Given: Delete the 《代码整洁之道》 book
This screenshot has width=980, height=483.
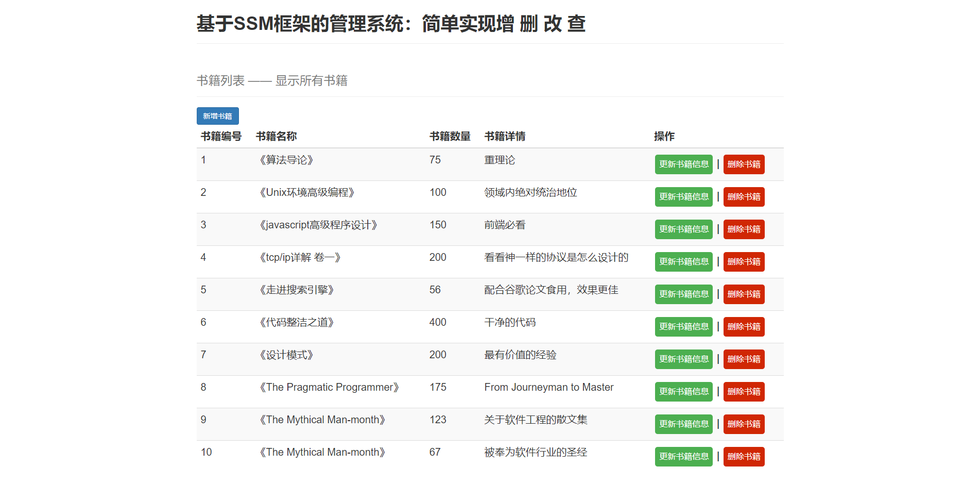Looking at the screenshot, I should [x=743, y=327].
